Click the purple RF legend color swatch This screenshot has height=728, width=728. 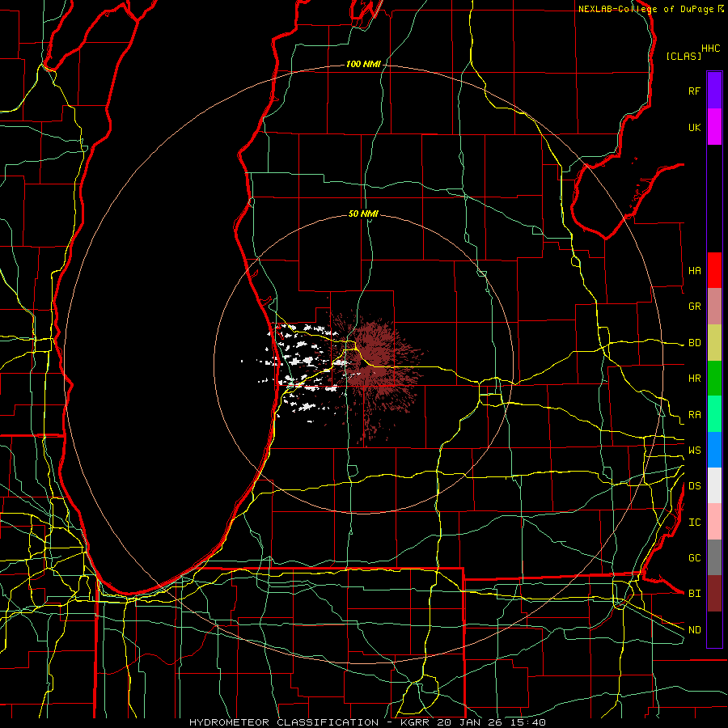pos(714,91)
